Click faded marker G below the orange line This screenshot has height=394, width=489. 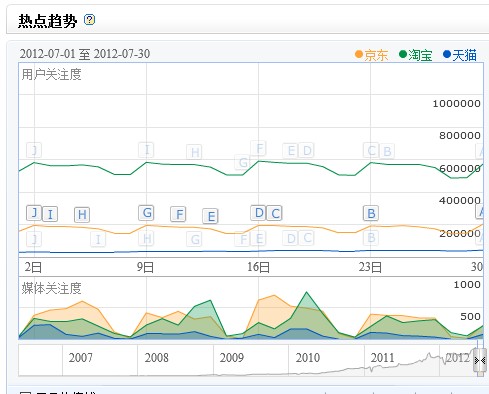pyautogui.click(x=194, y=239)
